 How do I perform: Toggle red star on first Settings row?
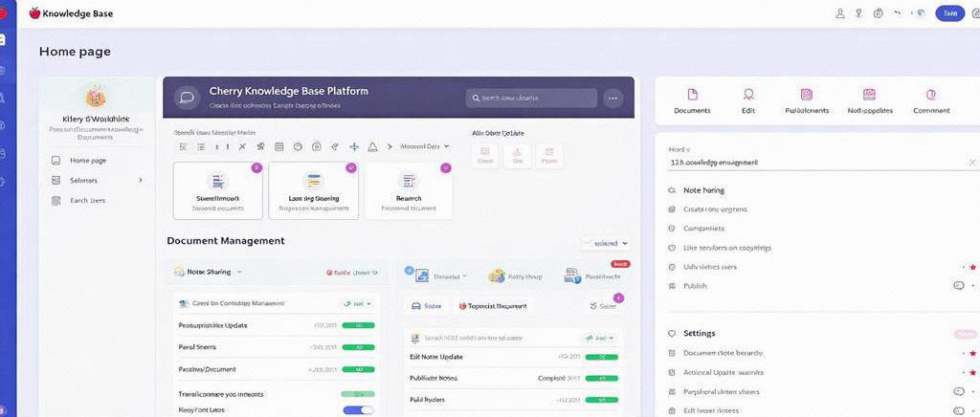pyautogui.click(x=972, y=353)
